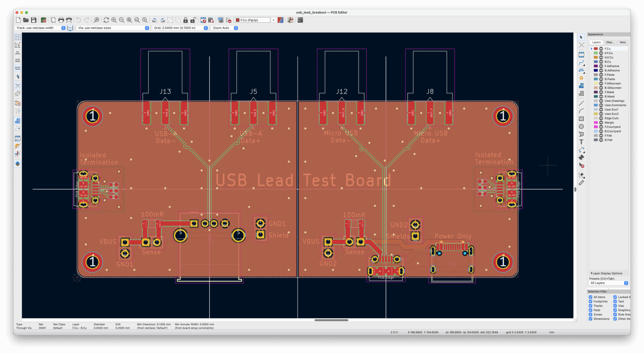
Task: Undo the last action
Action: click(x=78, y=20)
